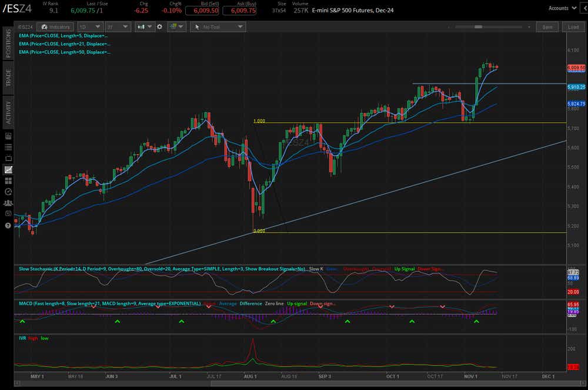Viewport: 588px width, 390px height.
Task: Open the Accounts dropdown
Action: (560, 8)
